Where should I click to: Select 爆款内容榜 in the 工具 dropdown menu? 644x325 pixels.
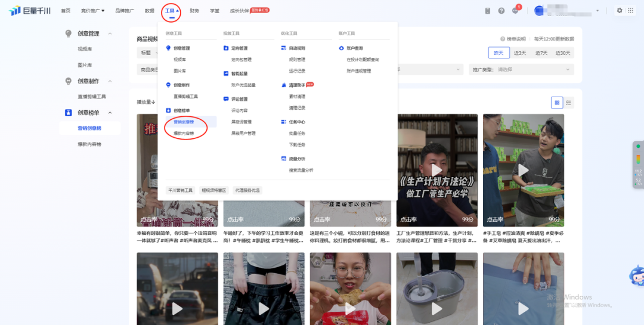[x=184, y=134]
